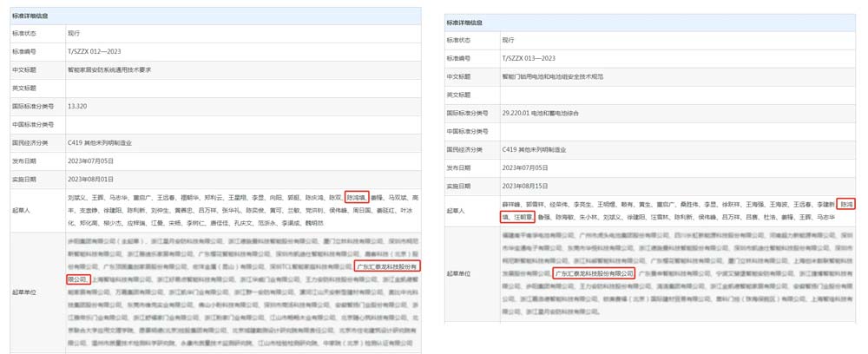The height and width of the screenshot is (354, 868).
Task: Click the 国际标准分类号 label in the 013 table
Action: pos(467,113)
